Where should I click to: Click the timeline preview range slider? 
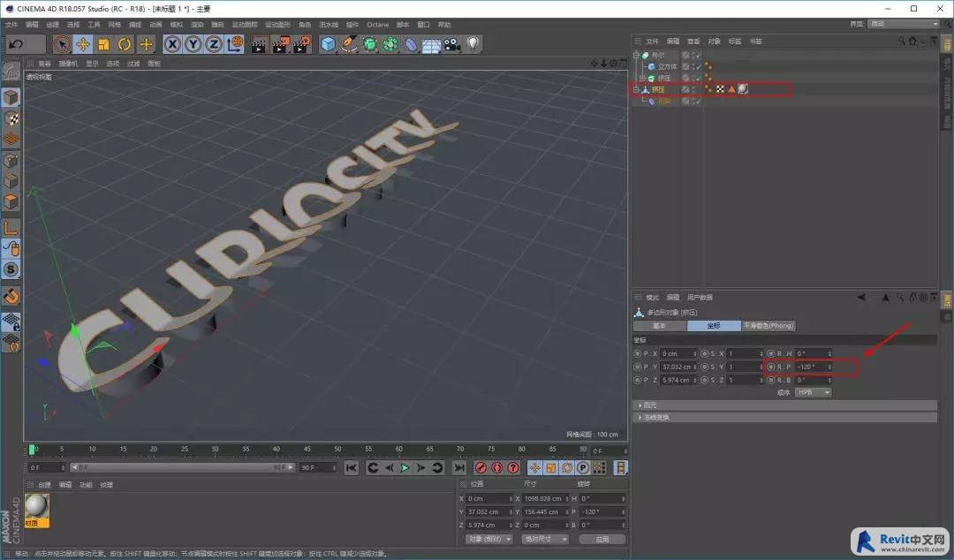pos(182,467)
